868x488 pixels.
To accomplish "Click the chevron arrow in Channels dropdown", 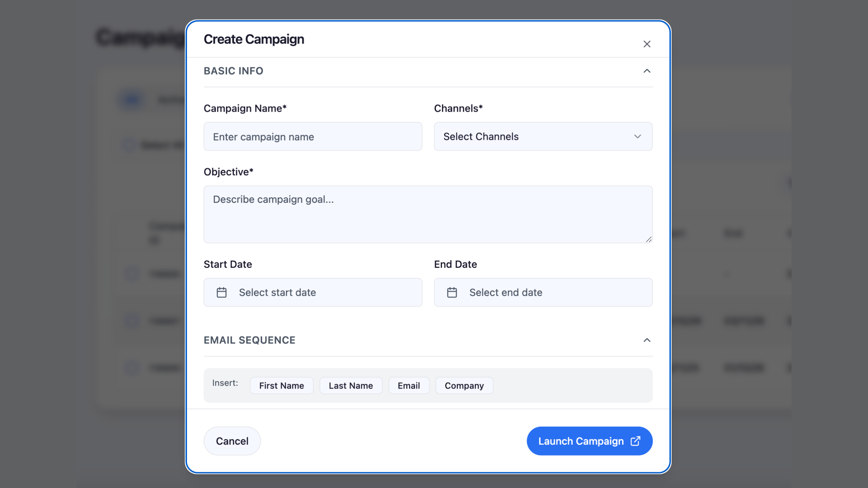I will [x=638, y=137].
